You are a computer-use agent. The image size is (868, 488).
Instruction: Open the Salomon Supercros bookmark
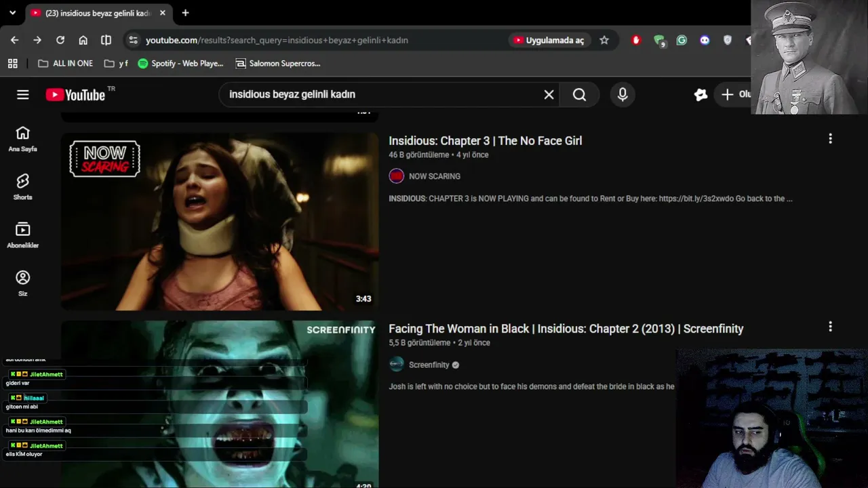(x=278, y=63)
